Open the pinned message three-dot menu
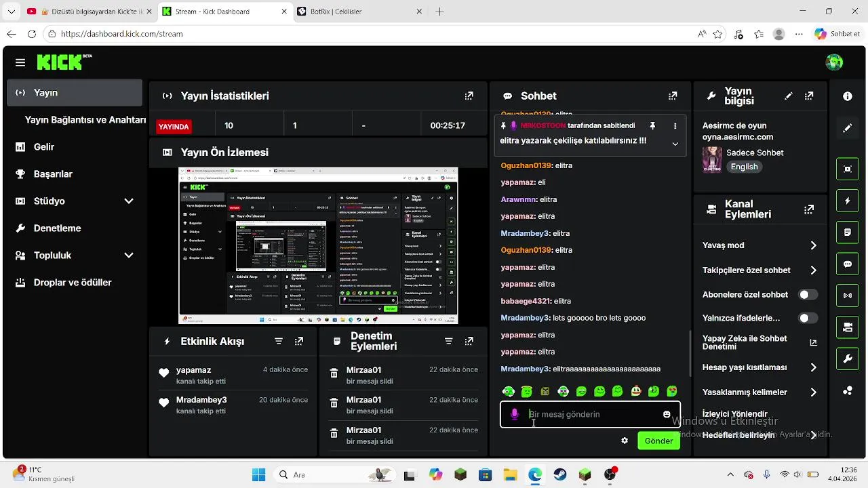The image size is (868, 488). (675, 126)
